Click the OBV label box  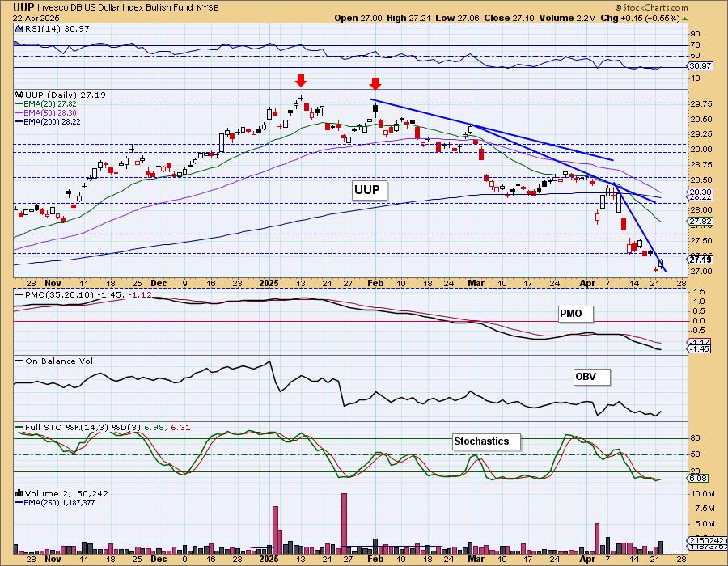[x=590, y=377]
